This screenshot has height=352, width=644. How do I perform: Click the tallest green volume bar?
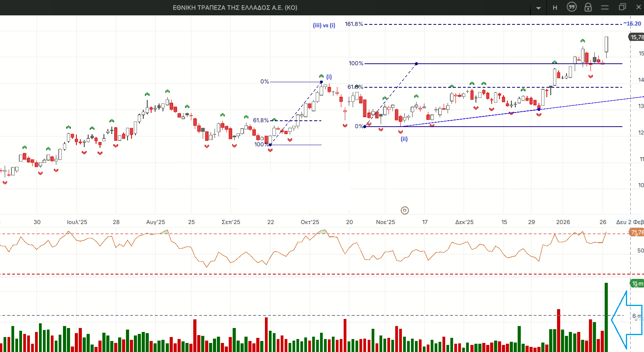click(606, 317)
